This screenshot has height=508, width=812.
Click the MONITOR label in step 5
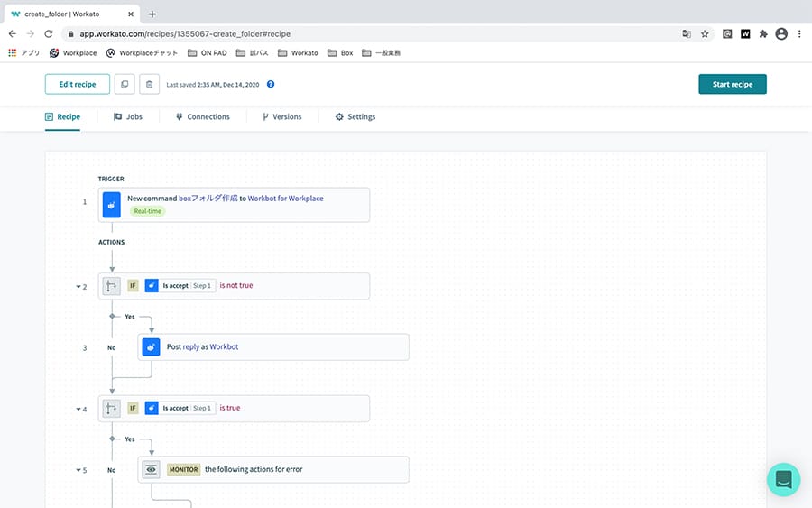184,470
